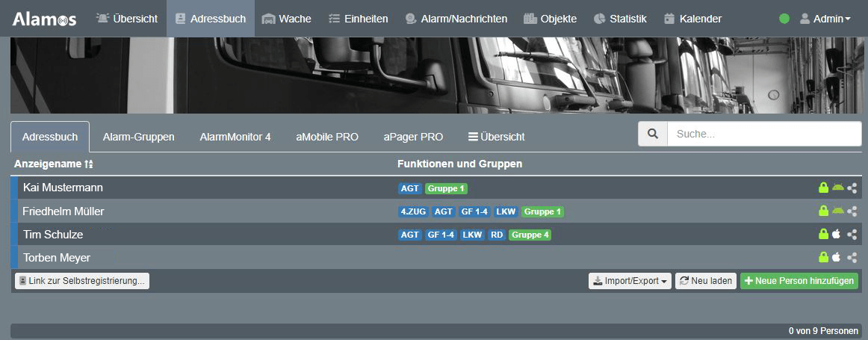The width and height of the screenshot is (868, 340).
Task: Click the lock icon for Kai Mustermann
Action: coord(823,188)
